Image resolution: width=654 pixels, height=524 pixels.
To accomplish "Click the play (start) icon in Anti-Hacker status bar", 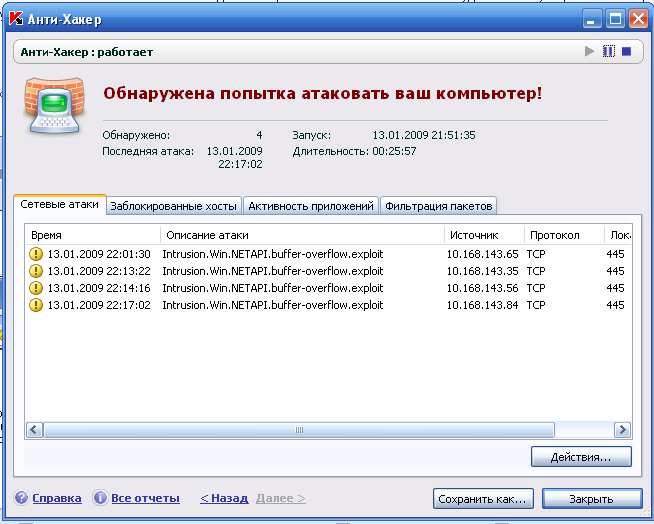I will coord(589,51).
